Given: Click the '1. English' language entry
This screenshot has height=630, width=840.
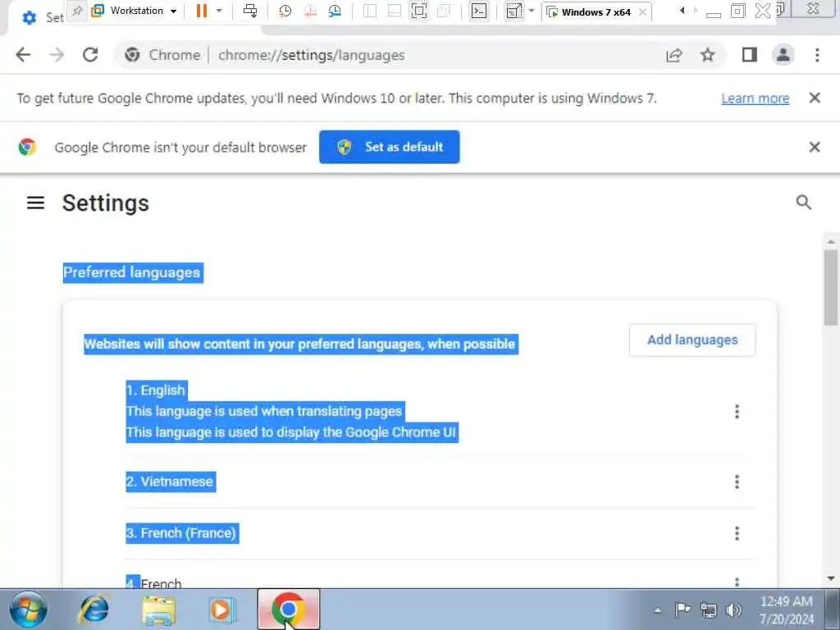Looking at the screenshot, I should 156,390.
